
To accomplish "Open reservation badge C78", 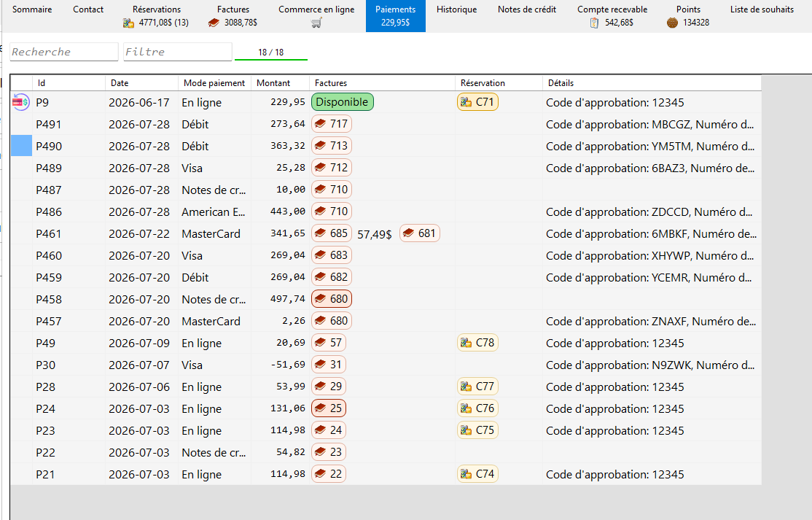I will coord(477,342).
